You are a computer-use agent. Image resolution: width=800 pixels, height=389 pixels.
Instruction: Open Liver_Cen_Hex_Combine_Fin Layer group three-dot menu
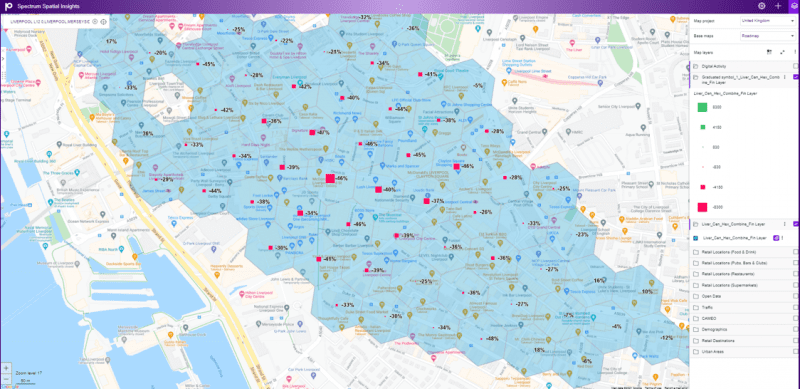(x=785, y=224)
